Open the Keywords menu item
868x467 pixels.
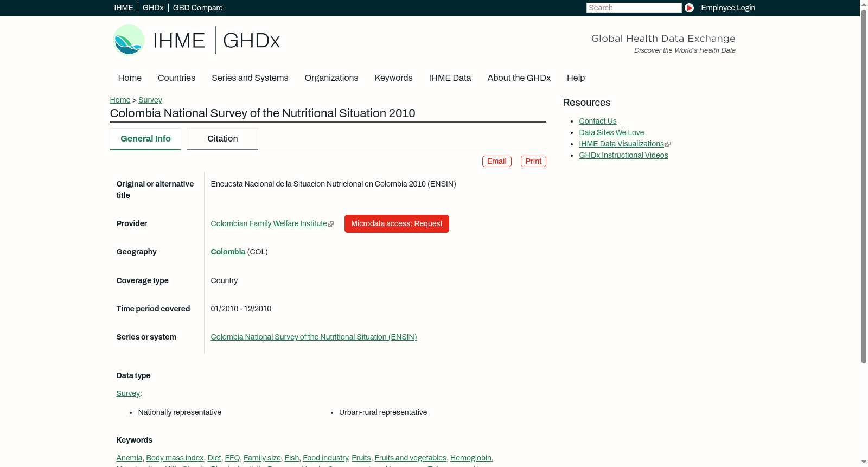tap(393, 78)
